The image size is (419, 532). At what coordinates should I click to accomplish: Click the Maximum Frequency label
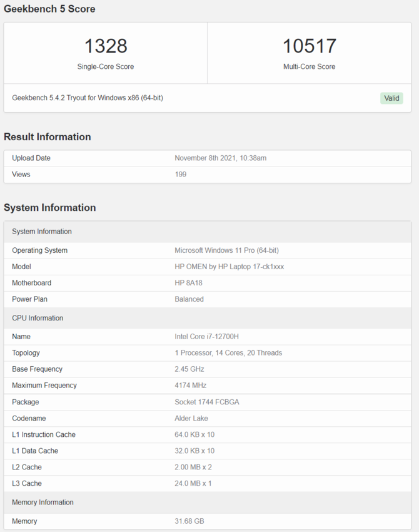pyautogui.click(x=44, y=386)
